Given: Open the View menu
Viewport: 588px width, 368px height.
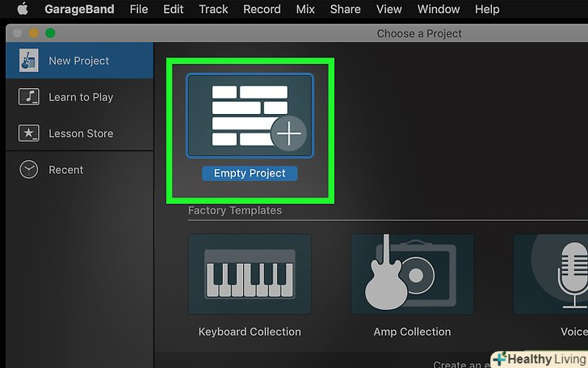Looking at the screenshot, I should (388, 9).
